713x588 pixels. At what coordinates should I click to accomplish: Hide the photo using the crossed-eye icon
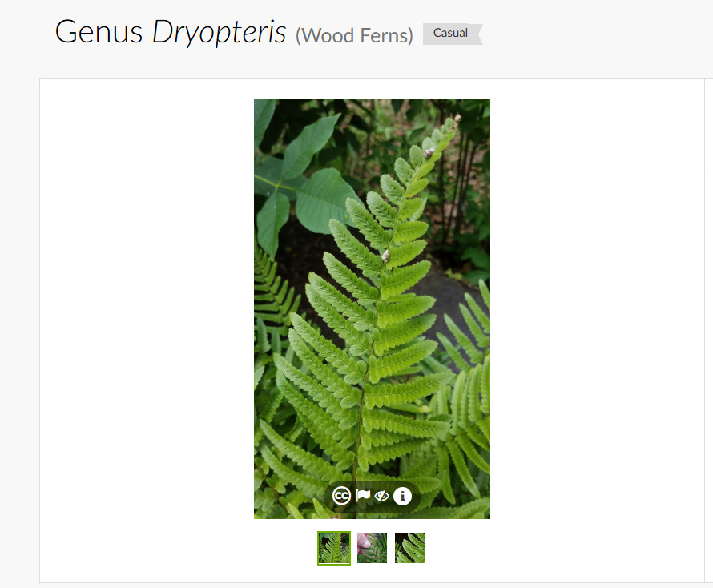(x=381, y=496)
